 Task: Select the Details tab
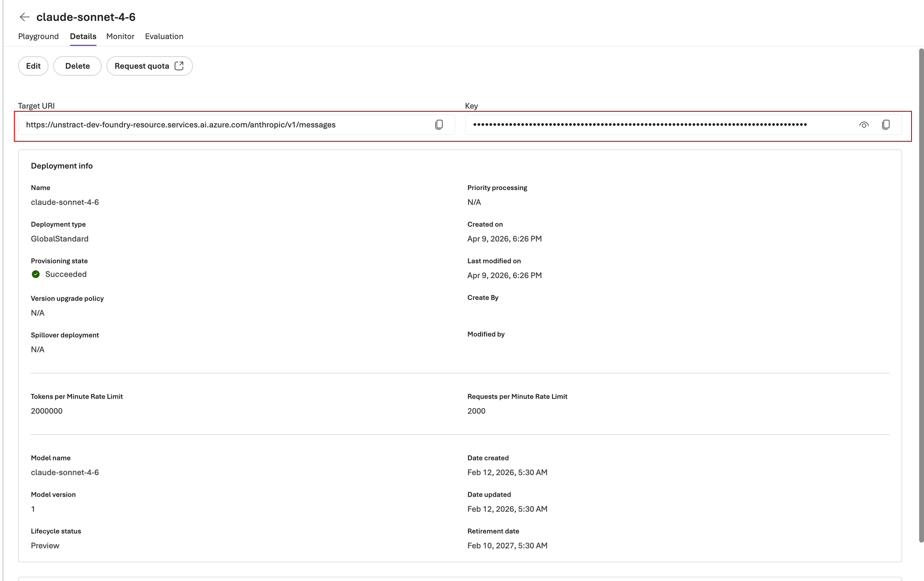click(x=83, y=36)
